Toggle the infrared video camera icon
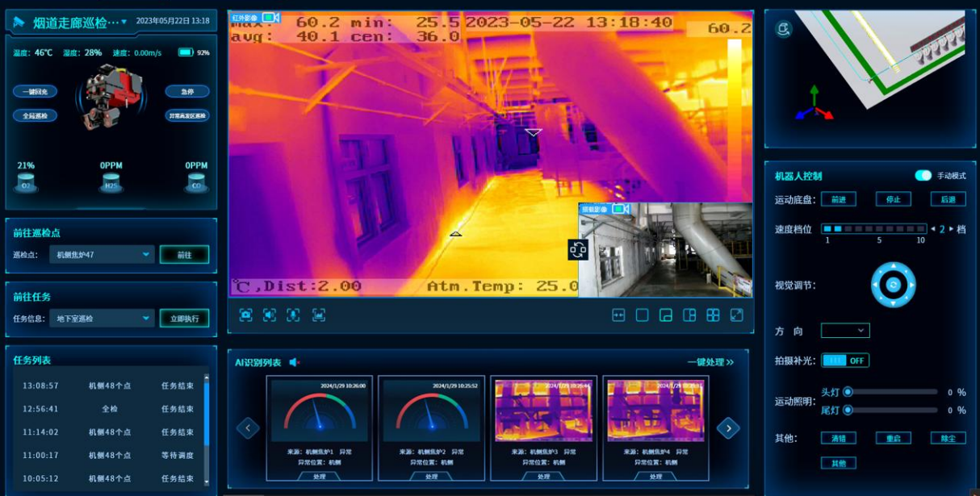The width and height of the screenshot is (980, 496). [x=270, y=17]
